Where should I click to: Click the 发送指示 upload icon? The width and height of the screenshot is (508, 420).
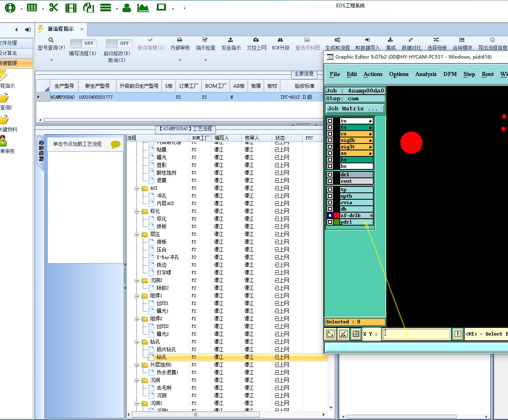(x=231, y=40)
